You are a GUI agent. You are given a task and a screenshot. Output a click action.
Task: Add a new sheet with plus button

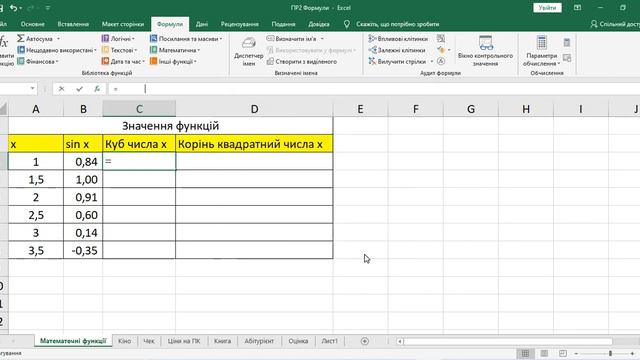365,341
